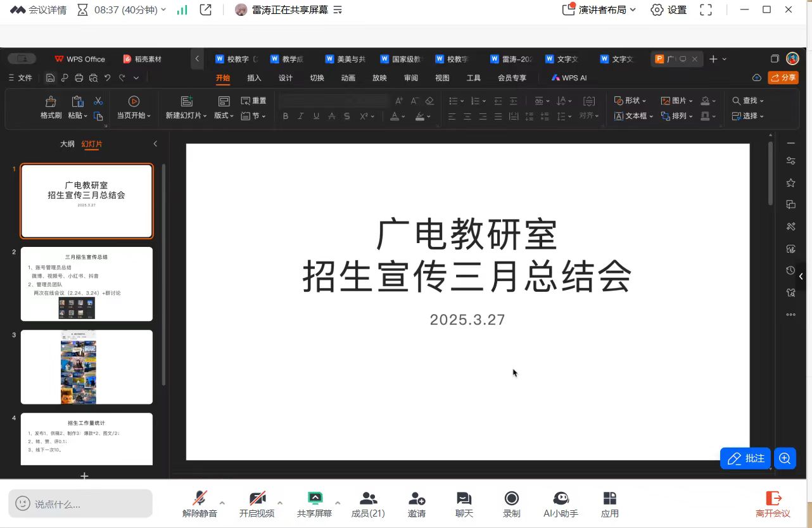Screen dimensions: 812x528
Task: Toggle the Share Screen (共享屏幕) button
Action: click(315, 498)
